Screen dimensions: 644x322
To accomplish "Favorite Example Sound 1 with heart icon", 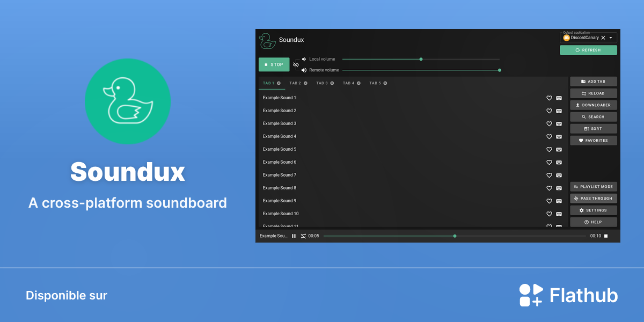I will coord(549,98).
